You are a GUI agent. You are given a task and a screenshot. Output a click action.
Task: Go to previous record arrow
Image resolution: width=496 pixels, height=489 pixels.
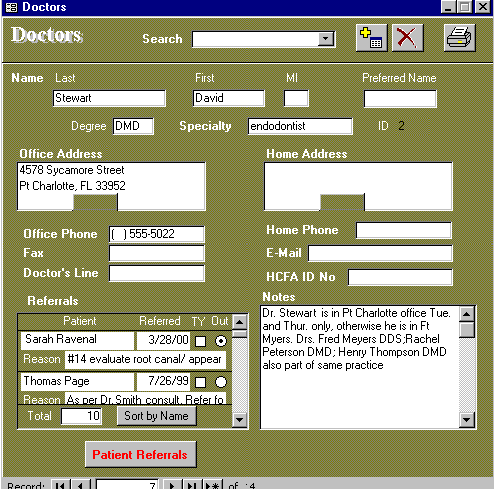(80, 485)
